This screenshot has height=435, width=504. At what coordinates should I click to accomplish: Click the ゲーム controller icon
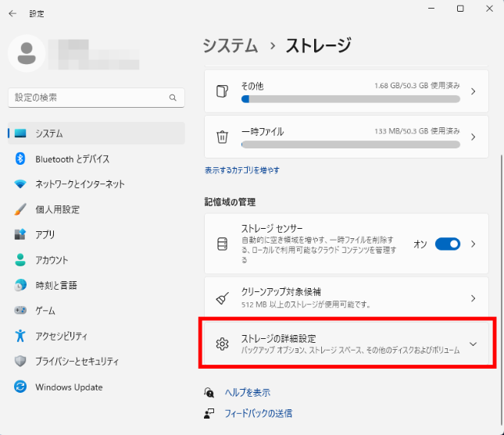(20, 310)
